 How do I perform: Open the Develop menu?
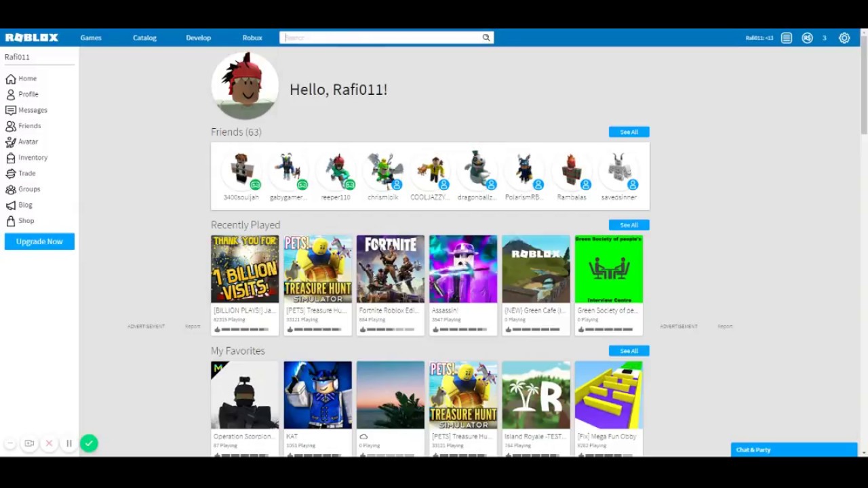[198, 38]
